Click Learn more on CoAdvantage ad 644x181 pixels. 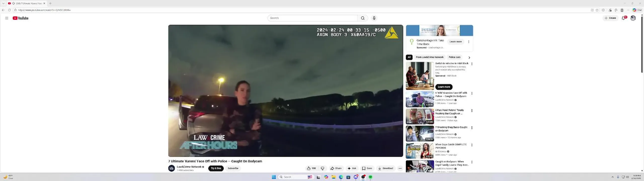pos(456,42)
